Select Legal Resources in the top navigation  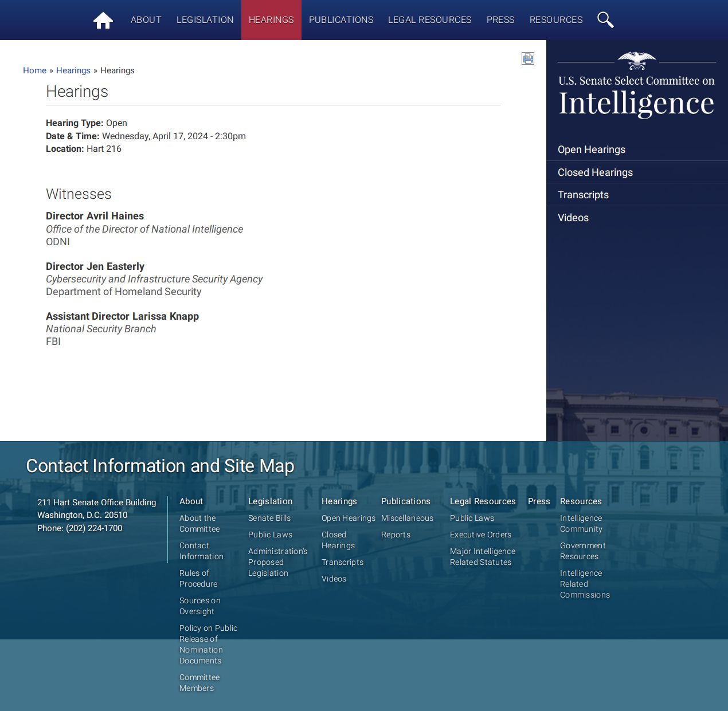click(x=430, y=20)
